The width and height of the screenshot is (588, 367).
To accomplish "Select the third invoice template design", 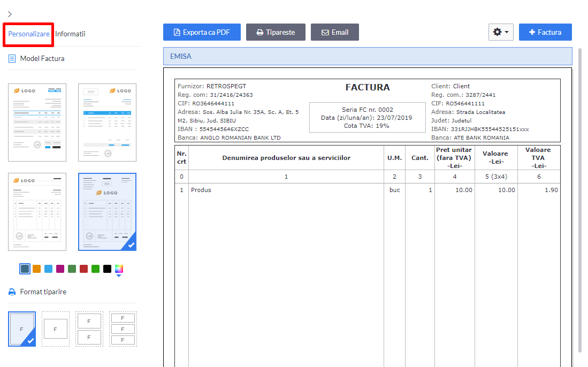I will coord(37,211).
